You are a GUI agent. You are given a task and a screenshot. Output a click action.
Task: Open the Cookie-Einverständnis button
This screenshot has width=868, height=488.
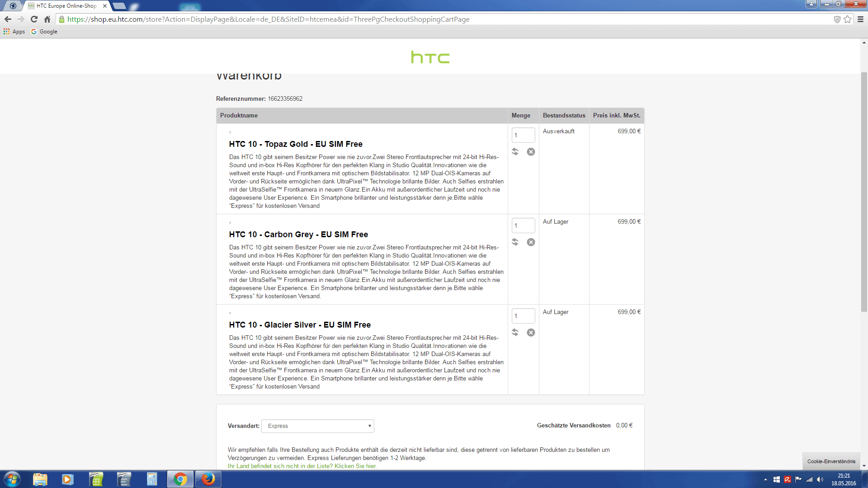[x=831, y=461]
